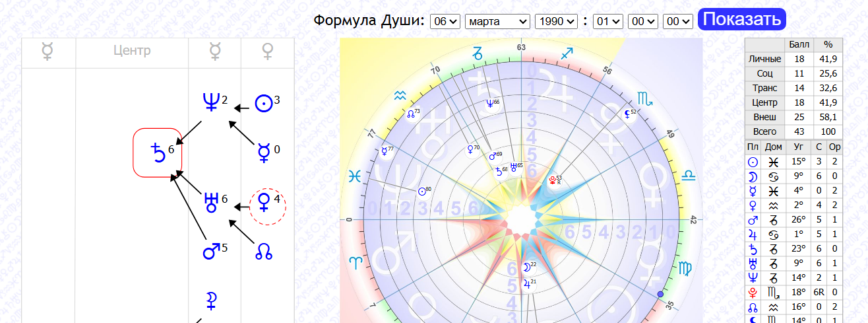The width and height of the screenshot is (868, 323).
Task: Click the Дом column header
Action: [773, 146]
